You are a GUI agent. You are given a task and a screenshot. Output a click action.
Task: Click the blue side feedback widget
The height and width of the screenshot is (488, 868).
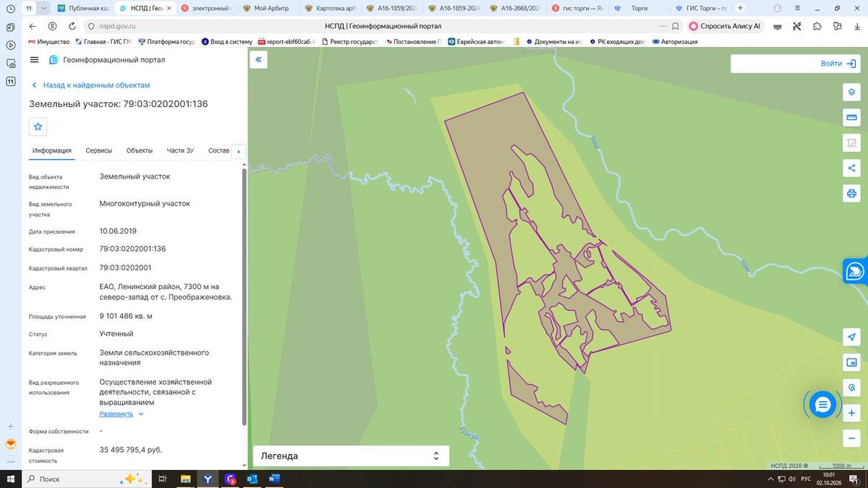tap(855, 271)
